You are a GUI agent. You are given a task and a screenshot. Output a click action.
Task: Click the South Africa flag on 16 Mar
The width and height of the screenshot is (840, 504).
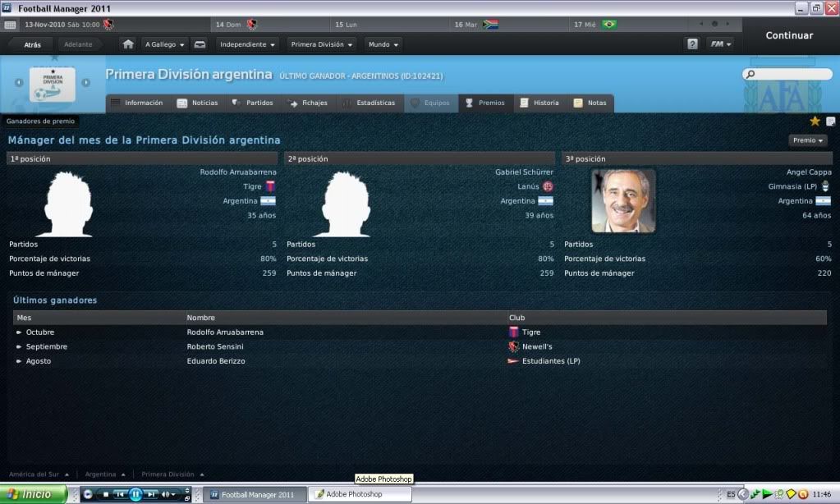coord(490,24)
